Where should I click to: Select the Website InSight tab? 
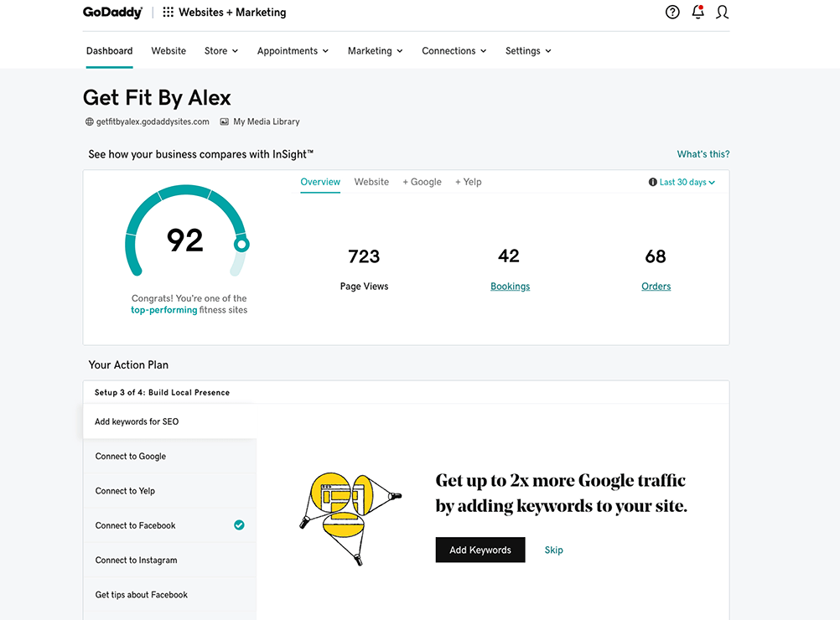(371, 182)
